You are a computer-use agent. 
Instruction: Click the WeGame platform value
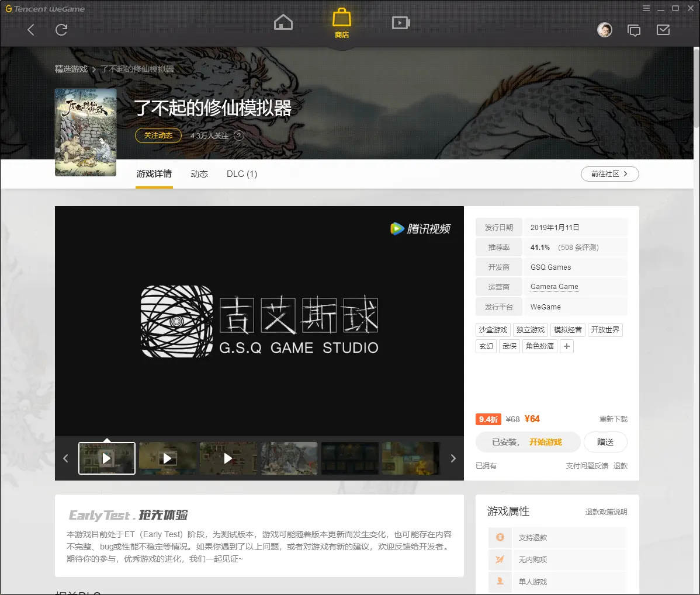[x=546, y=307]
